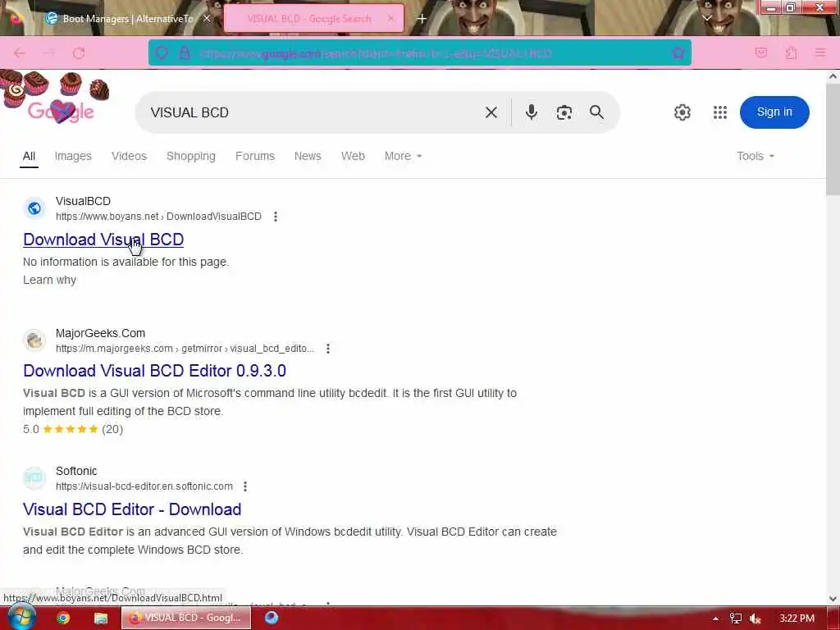The height and width of the screenshot is (630, 840).
Task: Focus the browser address bar
Action: point(419,52)
